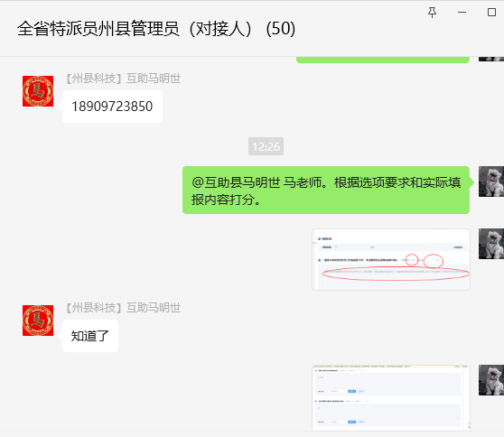Image resolution: width=504 pixels, height=437 pixels.
Task: Maximize the group chat window
Action: click(491, 13)
